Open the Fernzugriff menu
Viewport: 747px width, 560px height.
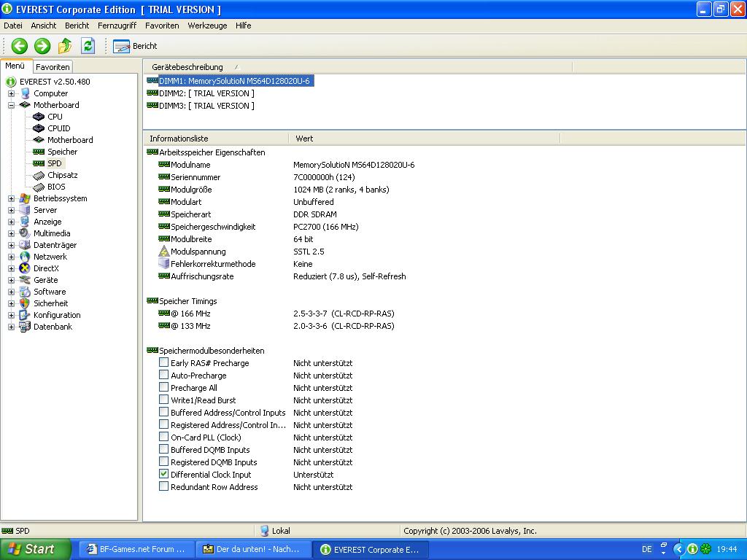click(x=117, y=26)
